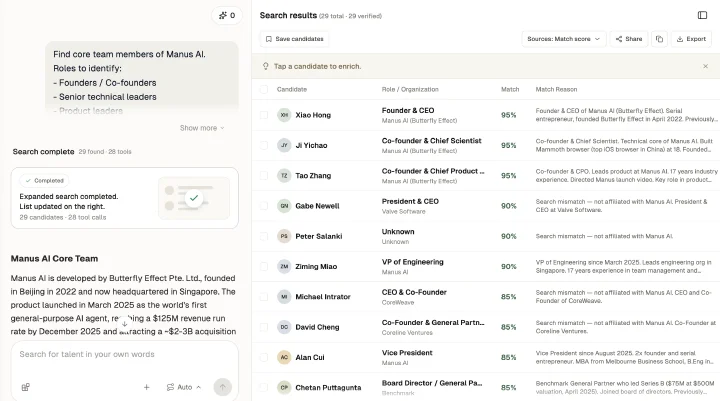720x401 pixels.
Task: Check the box for David Cheng
Action: (264, 327)
